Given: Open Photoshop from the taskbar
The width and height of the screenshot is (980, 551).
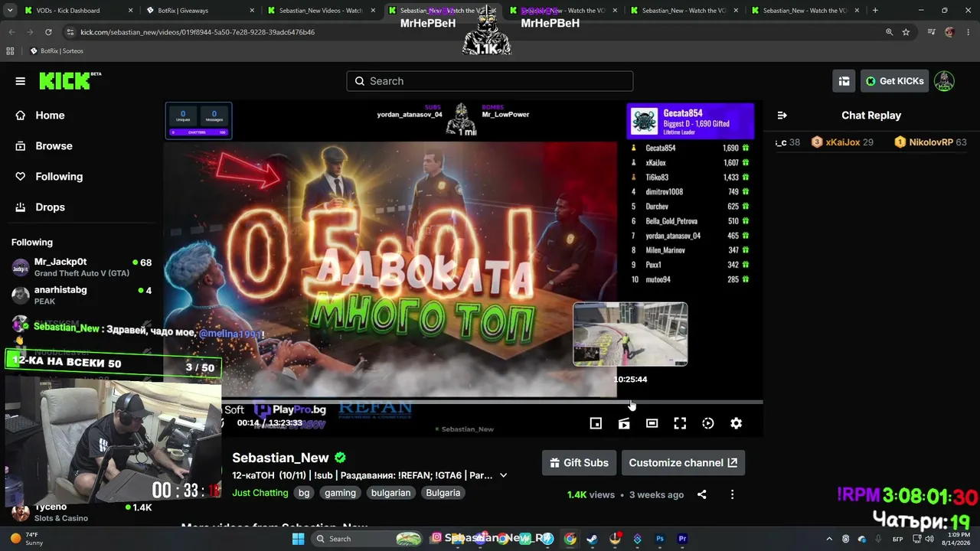Looking at the screenshot, I should [x=660, y=539].
